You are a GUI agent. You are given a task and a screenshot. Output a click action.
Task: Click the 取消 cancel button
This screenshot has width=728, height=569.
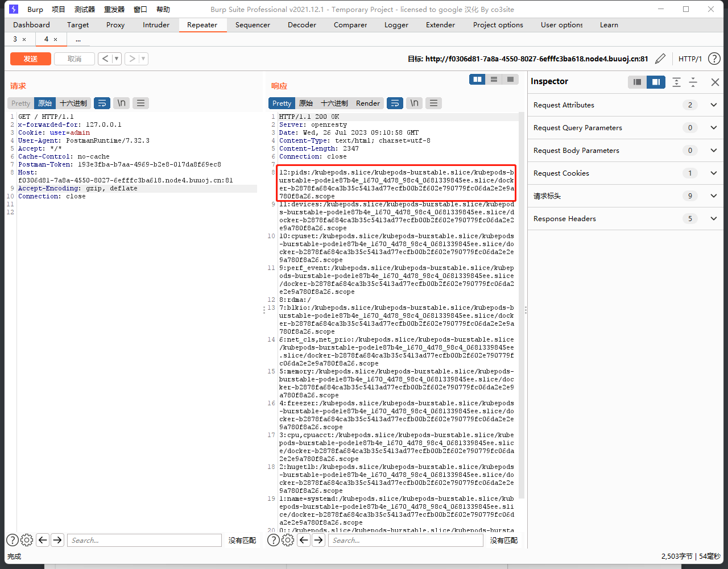pyautogui.click(x=75, y=59)
